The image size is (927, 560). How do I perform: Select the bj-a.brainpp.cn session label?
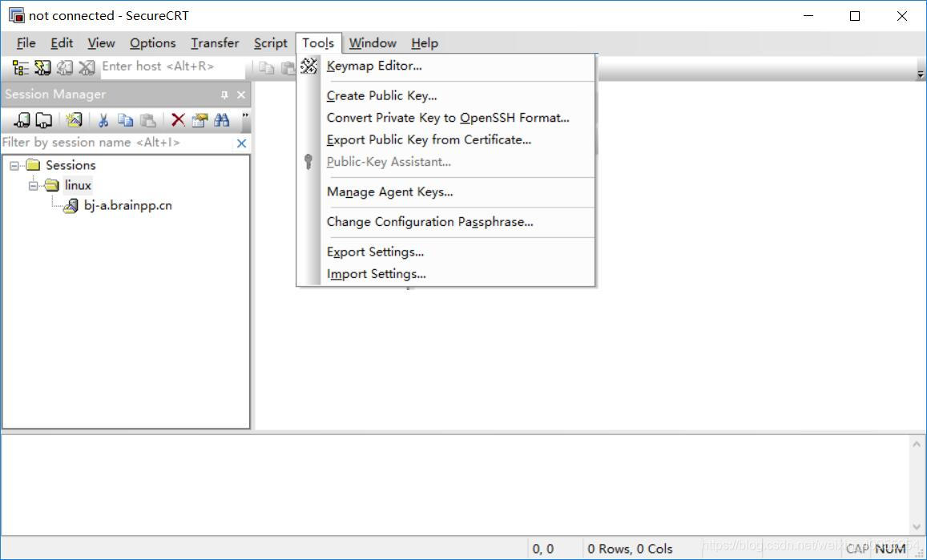click(127, 206)
